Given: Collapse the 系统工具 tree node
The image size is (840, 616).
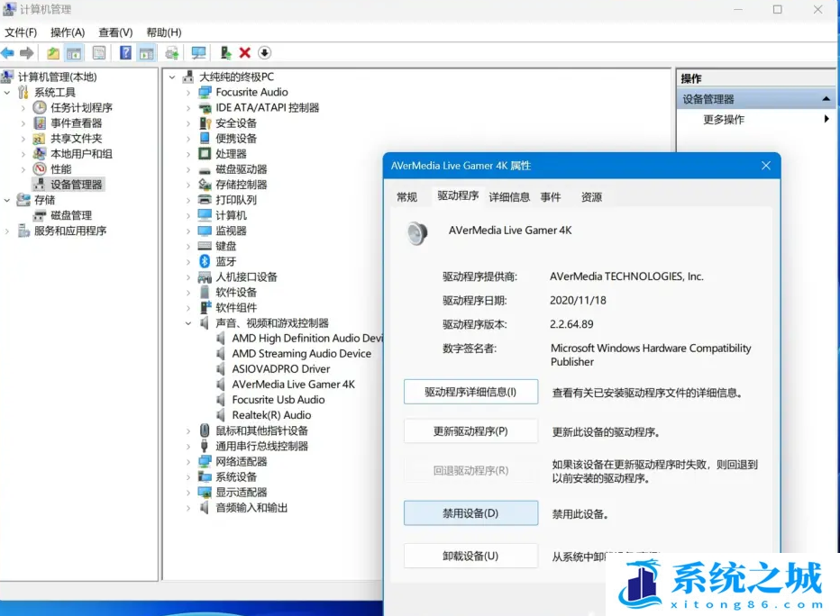Looking at the screenshot, I should point(7,93).
